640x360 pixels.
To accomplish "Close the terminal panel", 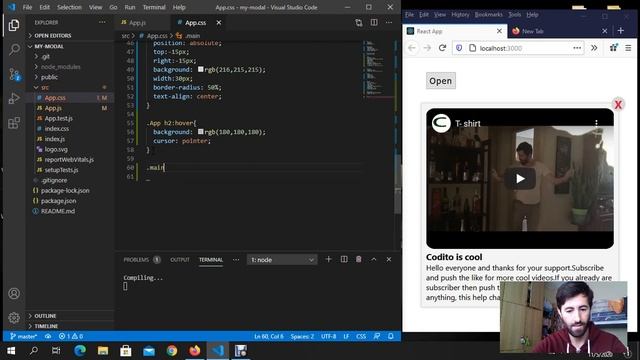I will (389, 259).
